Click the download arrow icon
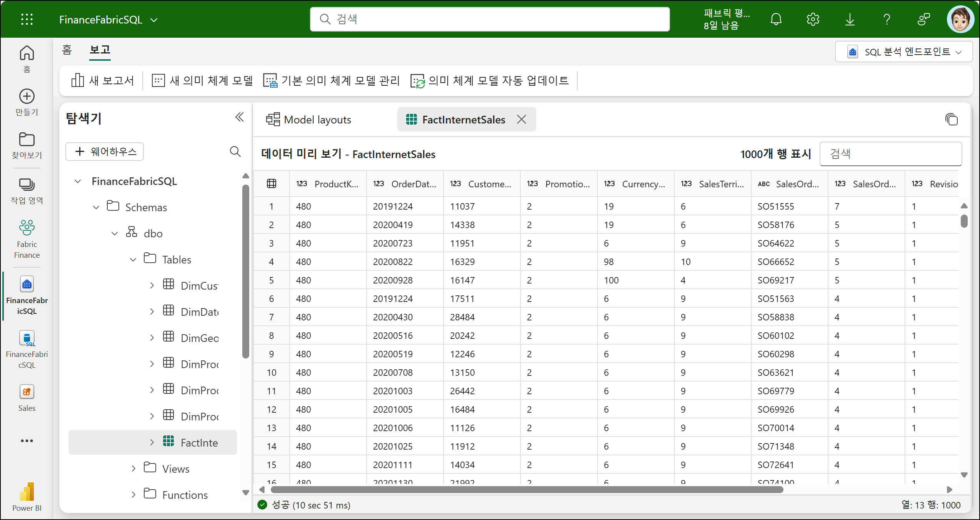The width and height of the screenshot is (980, 520). (x=850, y=19)
